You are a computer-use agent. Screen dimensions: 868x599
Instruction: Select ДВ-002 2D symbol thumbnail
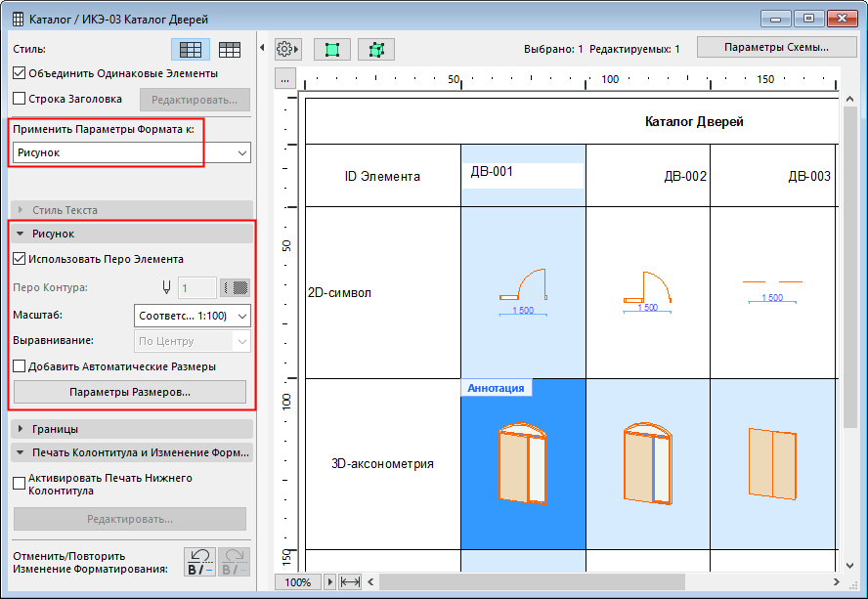coord(648,292)
